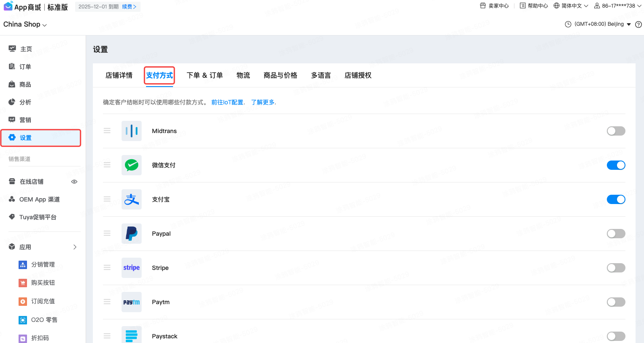The image size is (644, 343).
Task: Click the drag handle for Paypal row
Action: click(x=107, y=234)
